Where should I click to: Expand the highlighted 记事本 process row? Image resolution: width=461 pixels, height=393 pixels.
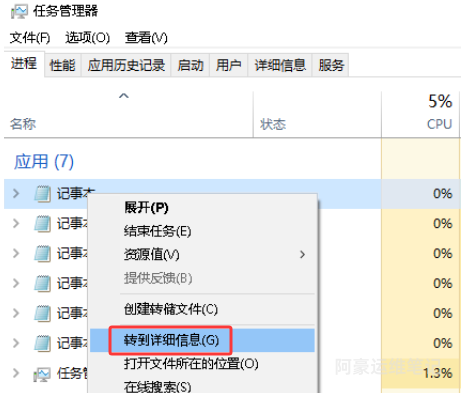(x=16, y=193)
